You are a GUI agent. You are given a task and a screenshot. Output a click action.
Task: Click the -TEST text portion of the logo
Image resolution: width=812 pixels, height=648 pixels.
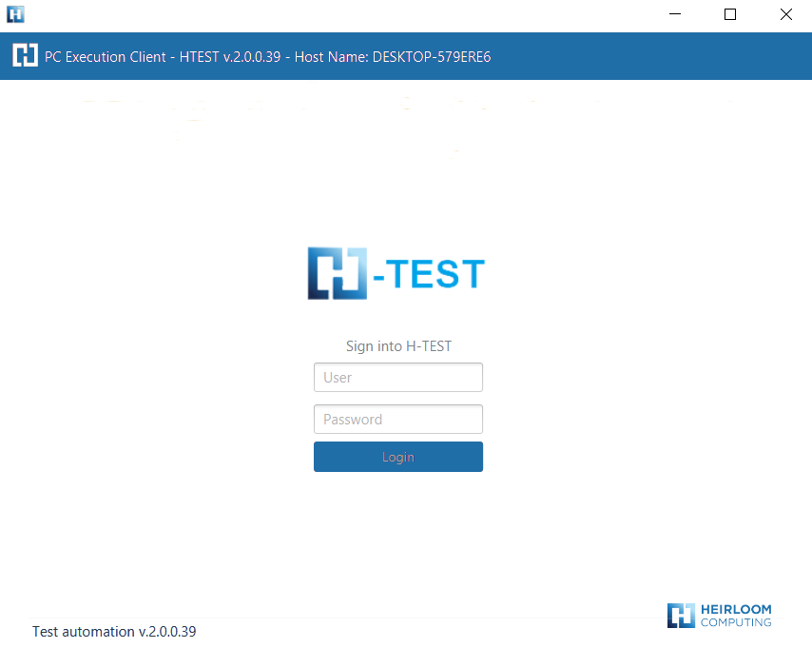tap(428, 273)
